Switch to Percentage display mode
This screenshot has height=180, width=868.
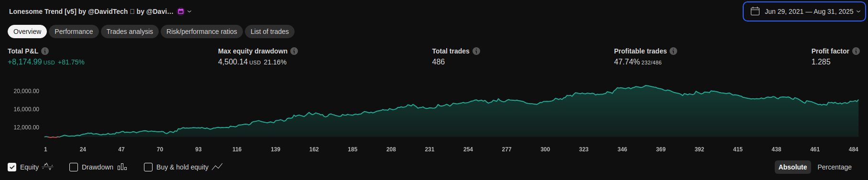pyautogui.click(x=835, y=167)
